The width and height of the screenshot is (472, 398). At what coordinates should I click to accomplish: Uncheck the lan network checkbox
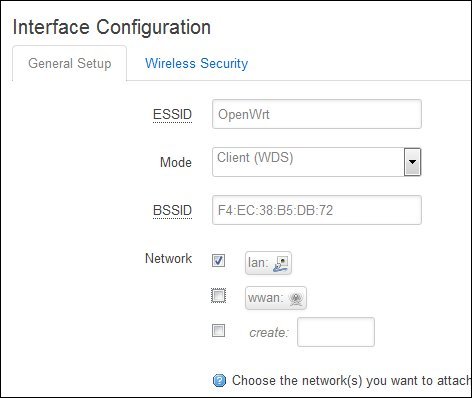point(219,260)
